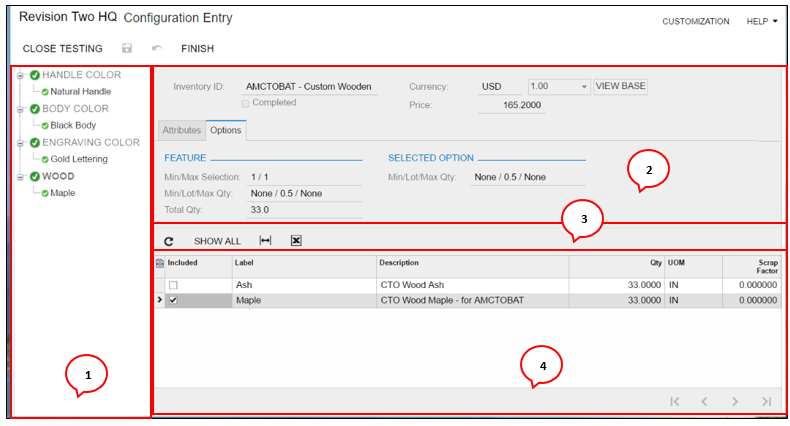Go to the first page arrow
Image resolution: width=790 pixels, height=426 pixels.
[x=674, y=401]
